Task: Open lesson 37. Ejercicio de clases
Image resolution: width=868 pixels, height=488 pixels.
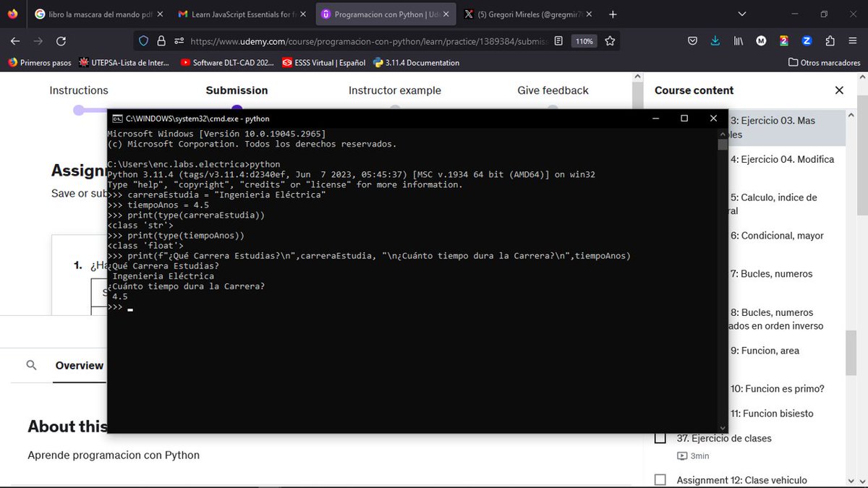Action: (724, 438)
